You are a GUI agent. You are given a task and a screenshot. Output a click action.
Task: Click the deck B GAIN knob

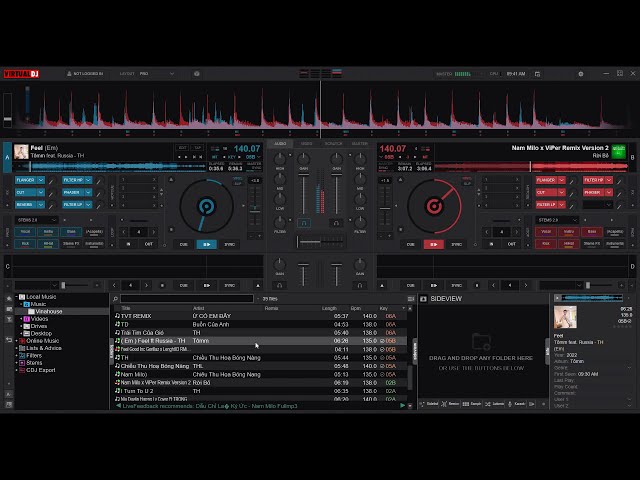tap(336, 159)
